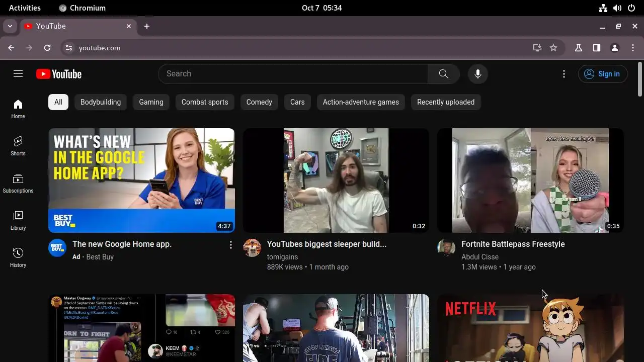644x362 pixels.
Task: Click tomigains channel avatar
Action: point(252,248)
